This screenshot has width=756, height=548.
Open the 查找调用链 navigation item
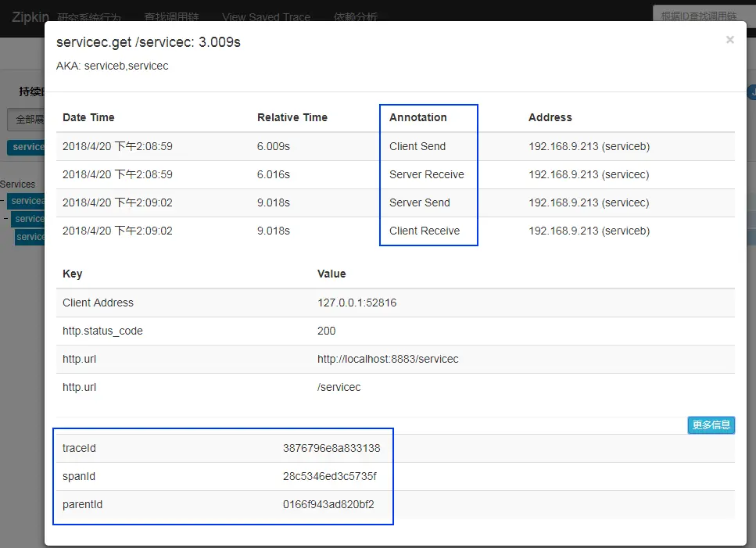172,17
